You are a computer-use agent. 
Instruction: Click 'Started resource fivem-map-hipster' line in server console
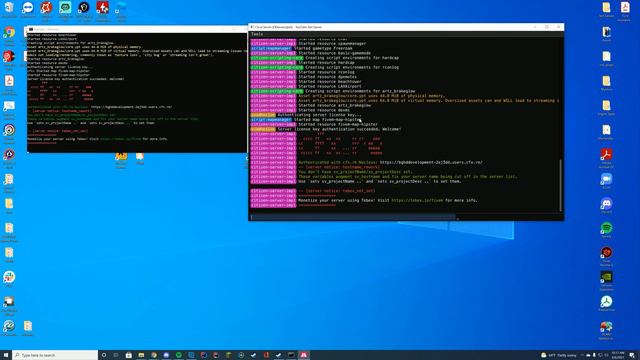pyautogui.click(x=338, y=124)
